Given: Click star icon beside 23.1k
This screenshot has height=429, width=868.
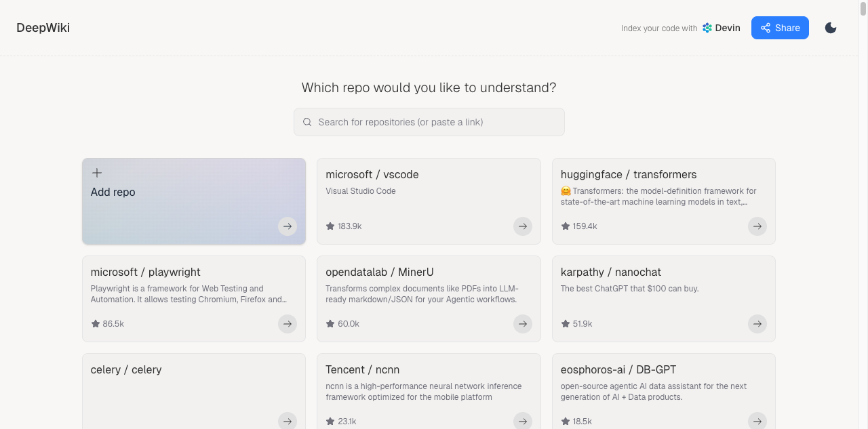Looking at the screenshot, I should (330, 422).
